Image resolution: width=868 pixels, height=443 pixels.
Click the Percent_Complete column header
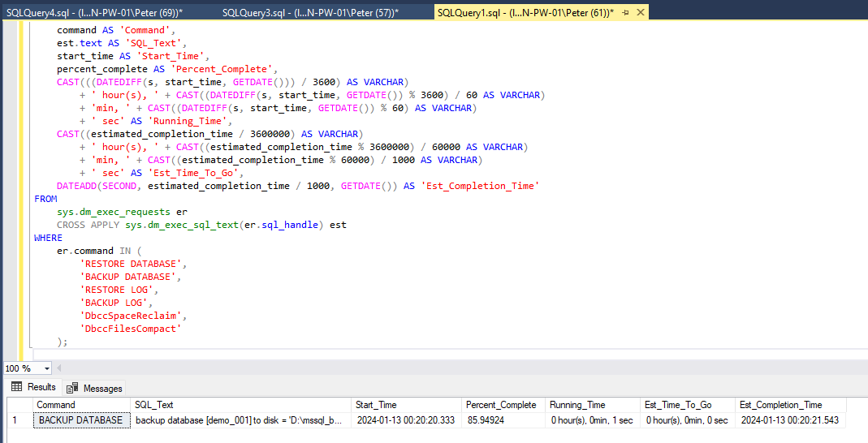(501, 405)
